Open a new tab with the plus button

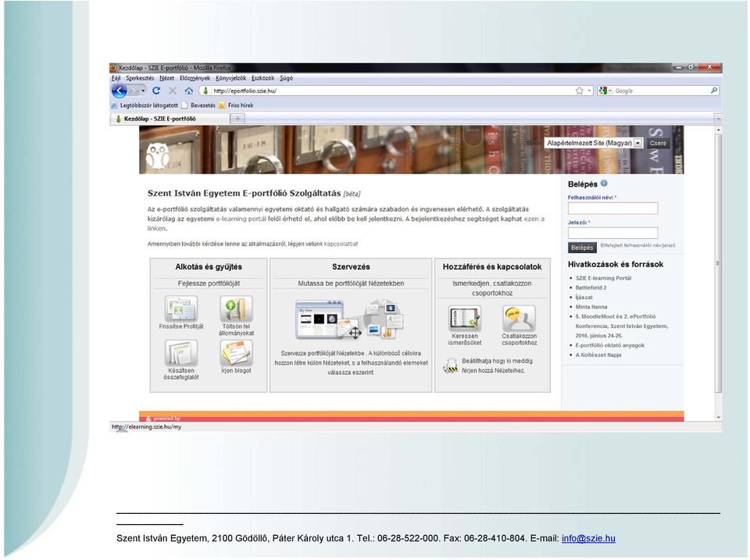[x=237, y=119]
